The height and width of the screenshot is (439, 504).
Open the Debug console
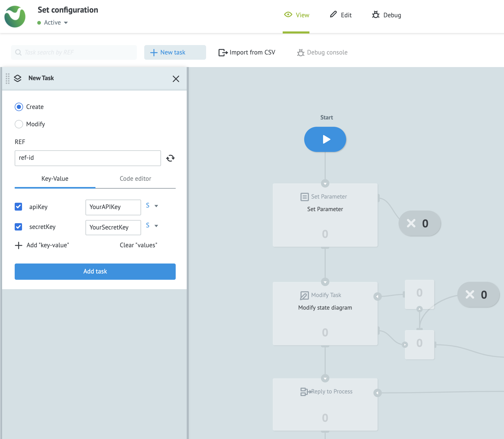(x=323, y=52)
